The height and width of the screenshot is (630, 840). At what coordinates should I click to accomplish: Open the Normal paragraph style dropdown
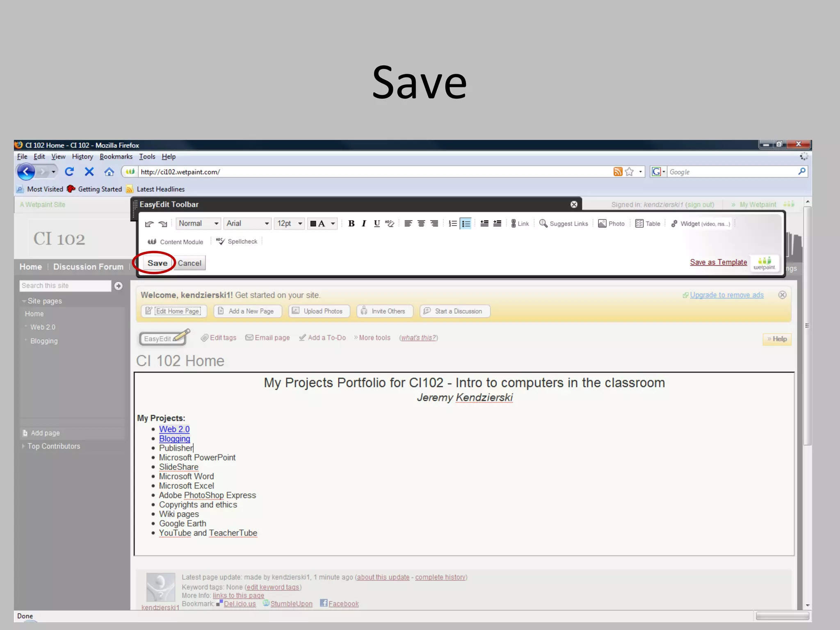pos(199,224)
